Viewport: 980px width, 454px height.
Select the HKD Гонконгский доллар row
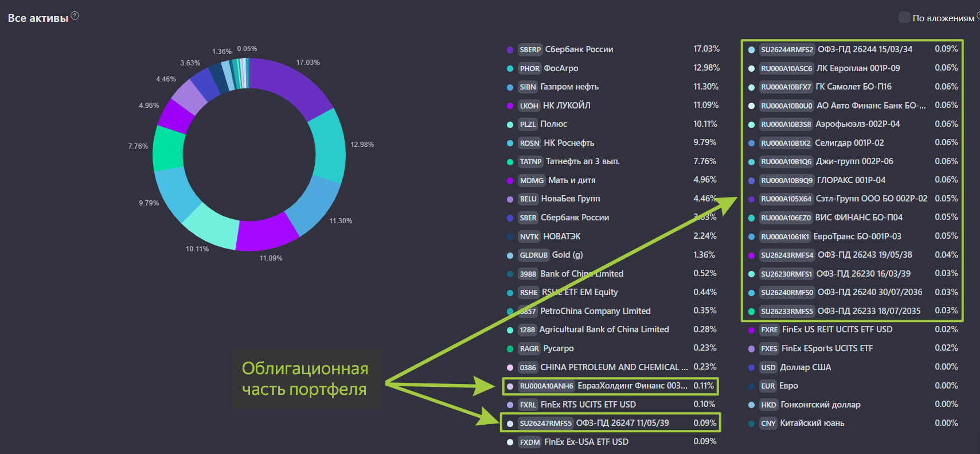pos(853,405)
